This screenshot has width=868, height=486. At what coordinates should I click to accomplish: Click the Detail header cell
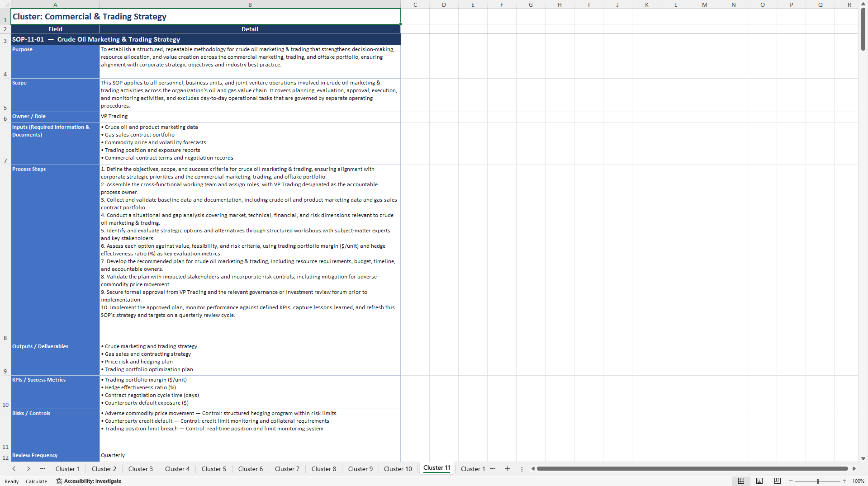[250, 29]
